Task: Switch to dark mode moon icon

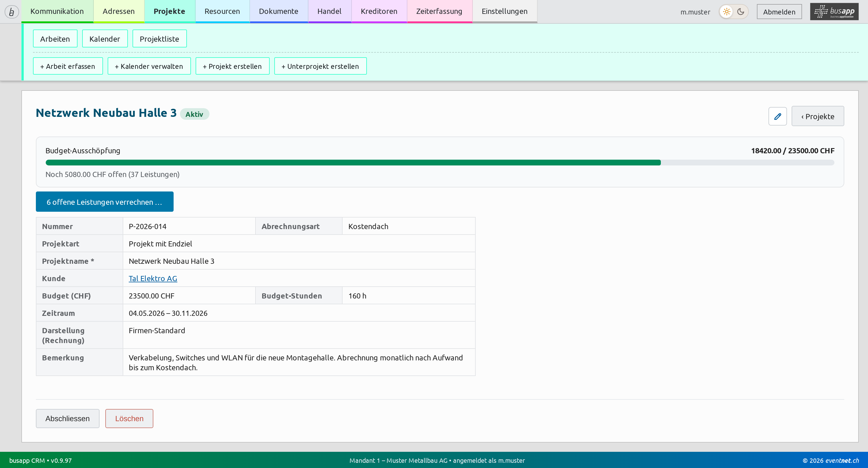Action: (x=741, y=12)
